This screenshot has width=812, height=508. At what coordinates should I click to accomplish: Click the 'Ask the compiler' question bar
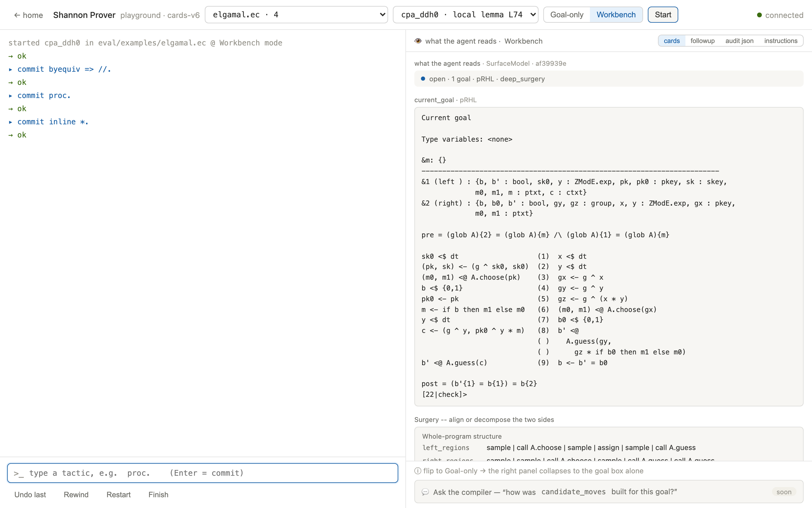tap(609, 492)
